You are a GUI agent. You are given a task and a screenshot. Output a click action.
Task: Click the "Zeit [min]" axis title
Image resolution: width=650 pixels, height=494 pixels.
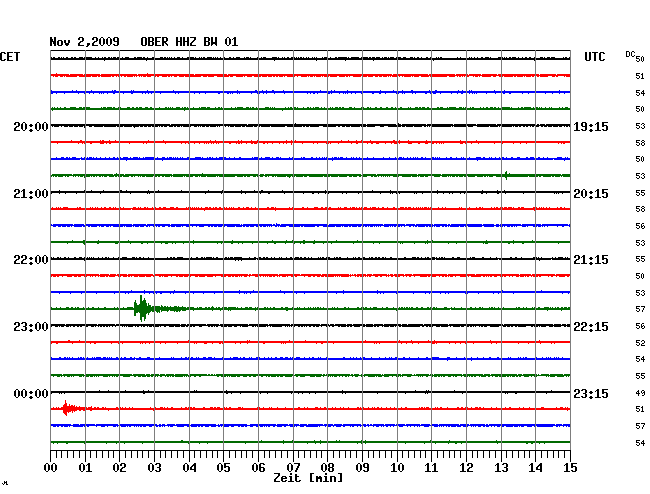(308, 478)
